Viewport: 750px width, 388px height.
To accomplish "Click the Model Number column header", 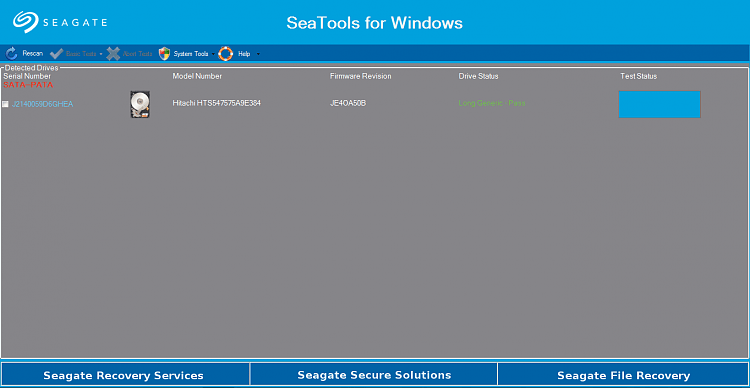I will pyautogui.click(x=197, y=76).
